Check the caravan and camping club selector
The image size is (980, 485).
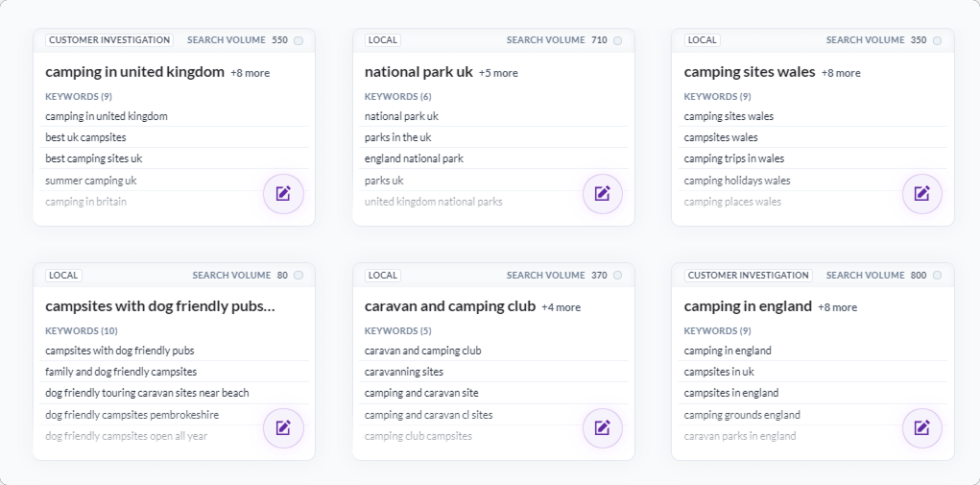coord(617,275)
